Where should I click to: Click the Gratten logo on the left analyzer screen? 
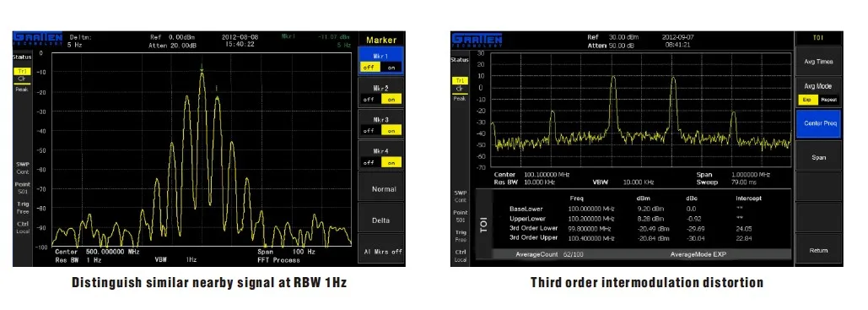tap(37, 38)
